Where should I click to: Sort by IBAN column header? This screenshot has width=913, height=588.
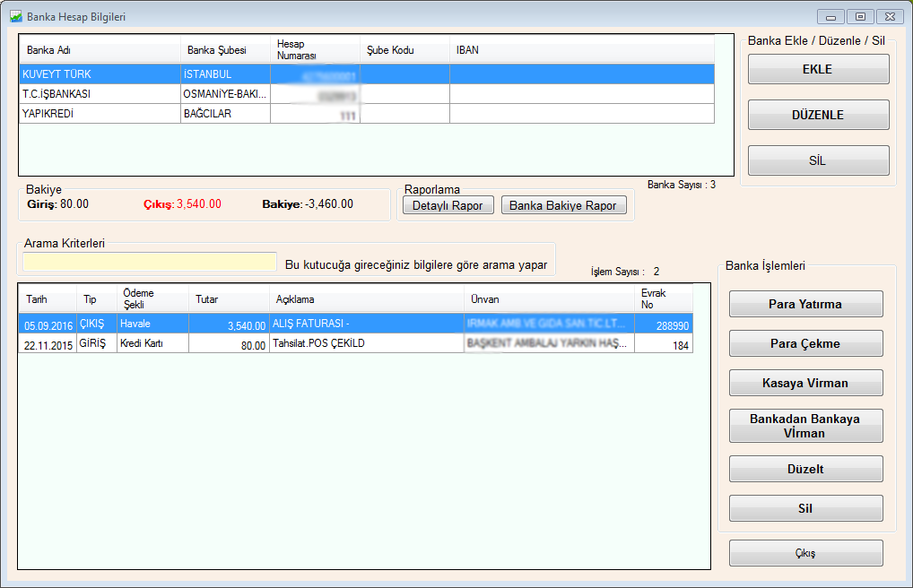click(582, 50)
